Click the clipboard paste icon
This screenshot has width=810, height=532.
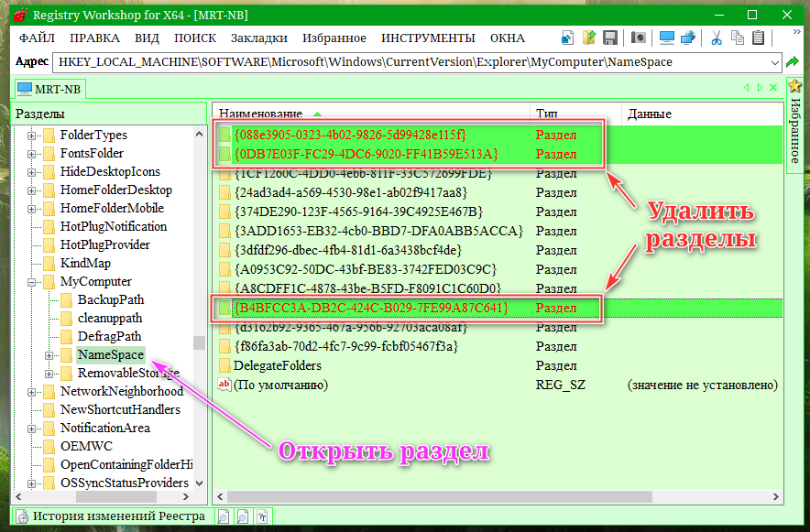(759, 38)
